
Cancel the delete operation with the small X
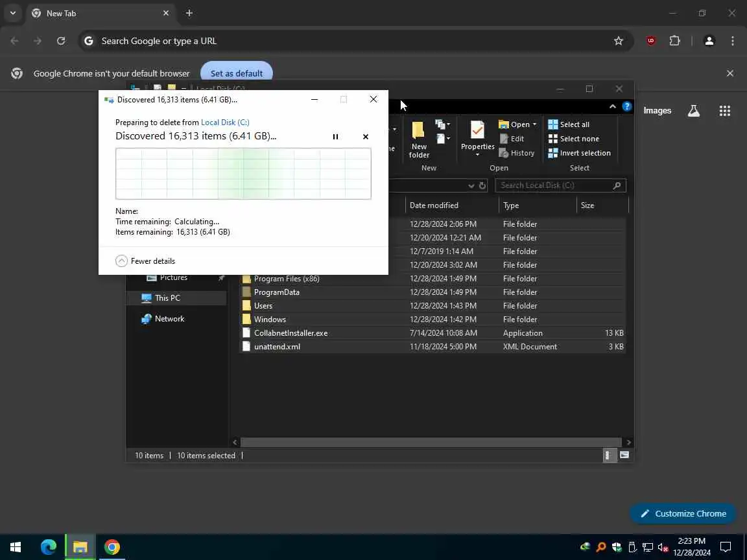(x=366, y=137)
